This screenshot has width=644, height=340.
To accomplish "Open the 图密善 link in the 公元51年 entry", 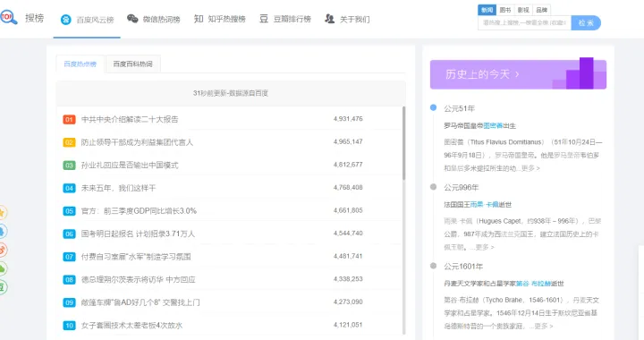I will (493, 125).
